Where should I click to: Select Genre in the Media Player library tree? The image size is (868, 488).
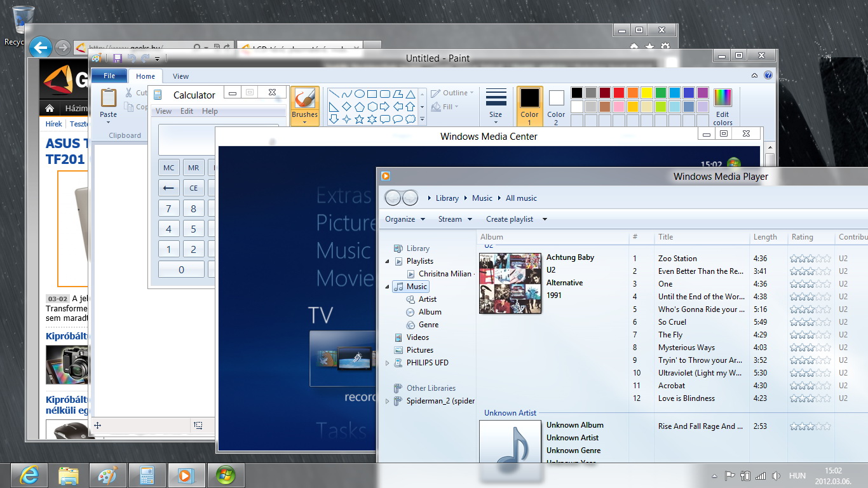pyautogui.click(x=428, y=325)
